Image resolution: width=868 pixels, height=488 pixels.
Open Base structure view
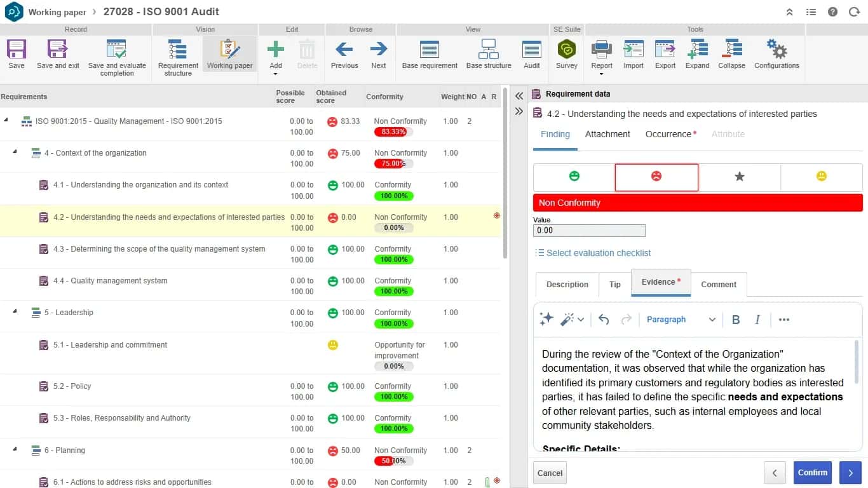(x=489, y=50)
